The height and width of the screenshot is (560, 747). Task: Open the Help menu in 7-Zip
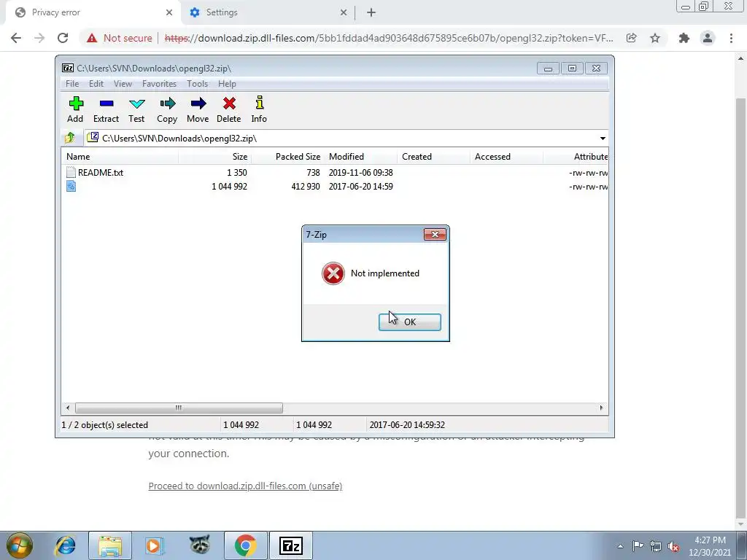(x=228, y=84)
